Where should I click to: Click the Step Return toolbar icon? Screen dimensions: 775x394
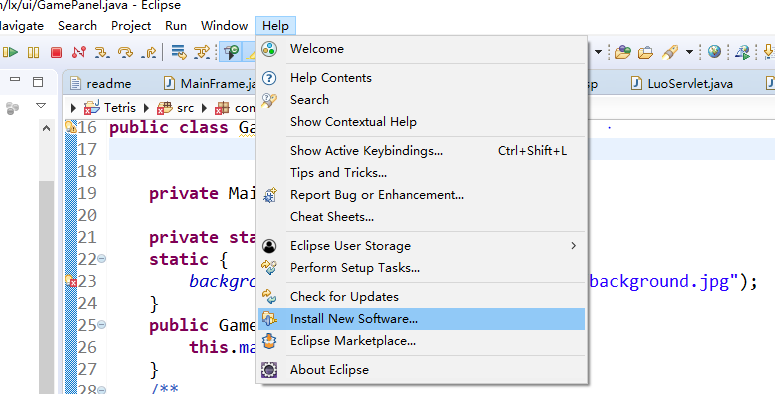point(148,52)
